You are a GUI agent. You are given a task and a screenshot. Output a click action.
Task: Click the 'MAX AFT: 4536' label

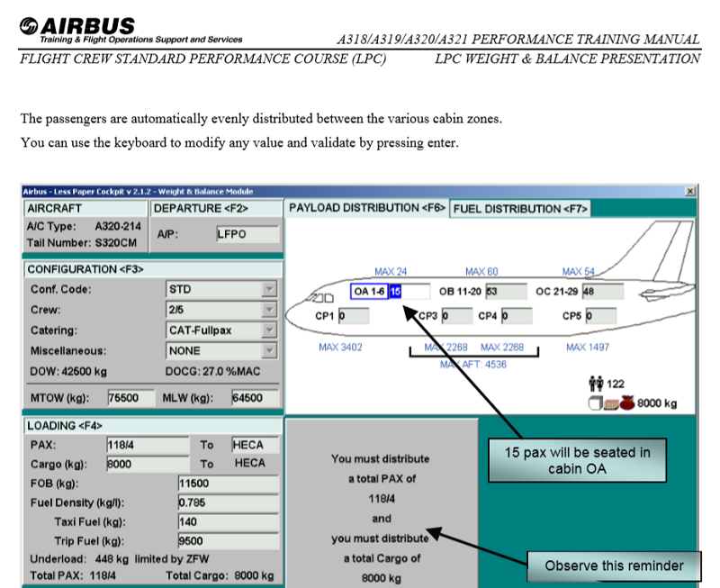click(473, 365)
